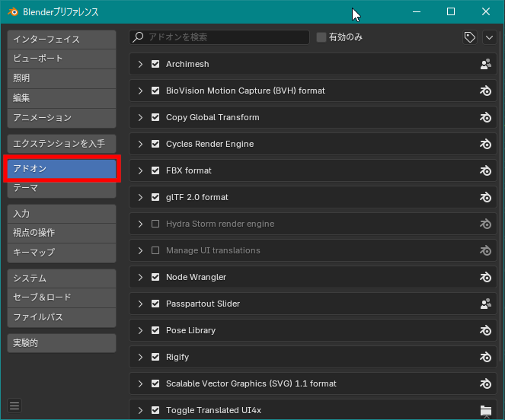Open the hamburger preferences menu
The image size is (505, 420).
point(14,406)
